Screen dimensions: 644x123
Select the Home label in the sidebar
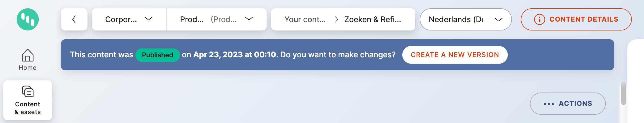(28, 68)
